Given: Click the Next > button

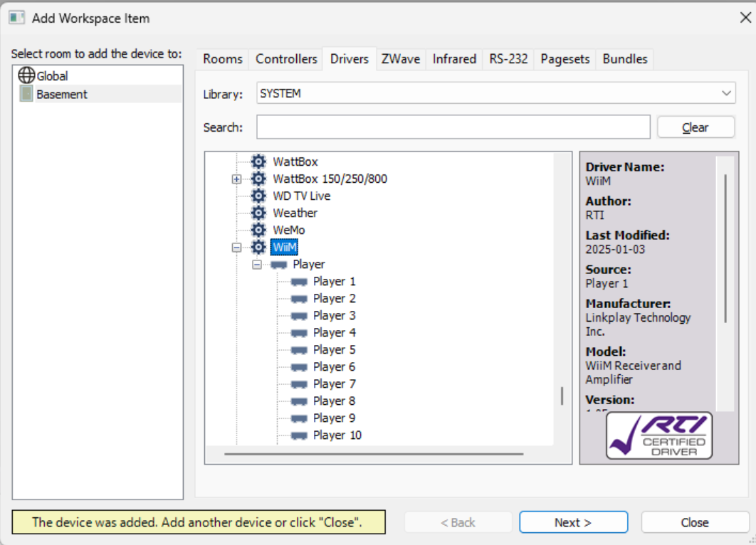Looking at the screenshot, I should coord(573,522).
